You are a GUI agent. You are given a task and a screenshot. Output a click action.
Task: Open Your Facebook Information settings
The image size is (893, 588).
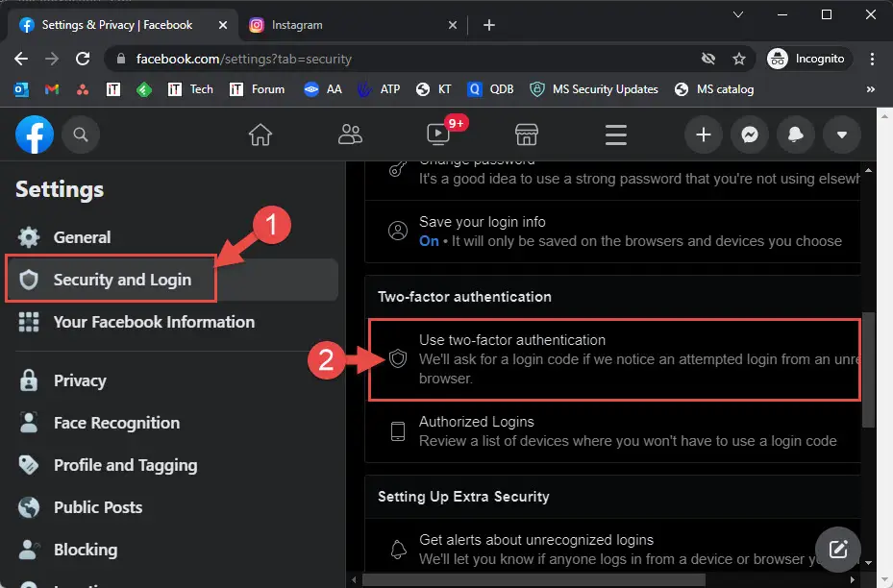(x=171, y=322)
